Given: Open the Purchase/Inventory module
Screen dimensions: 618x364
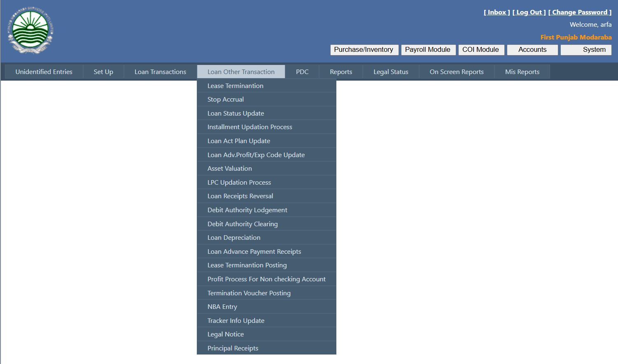Looking at the screenshot, I should [364, 49].
